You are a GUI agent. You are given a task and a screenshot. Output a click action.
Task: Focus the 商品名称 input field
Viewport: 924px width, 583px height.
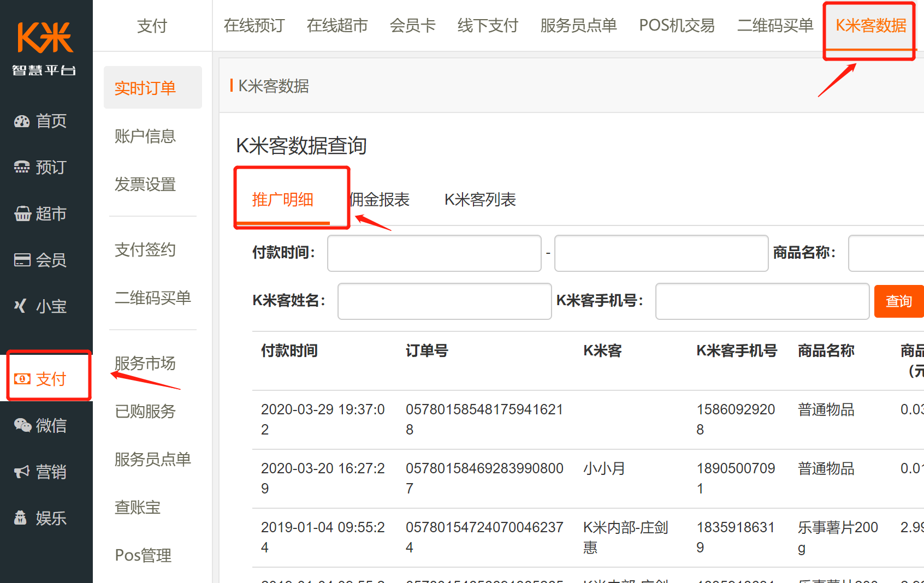pos(886,253)
